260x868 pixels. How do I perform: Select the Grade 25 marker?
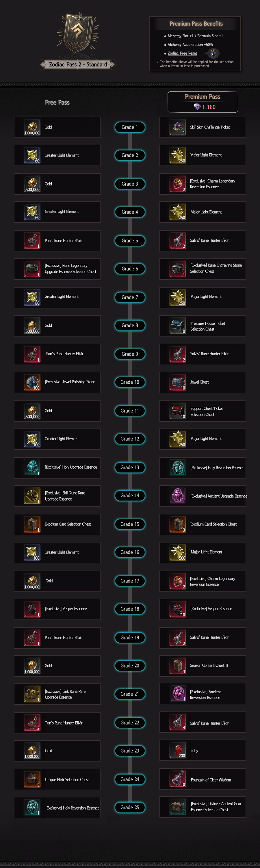pyautogui.click(x=130, y=807)
